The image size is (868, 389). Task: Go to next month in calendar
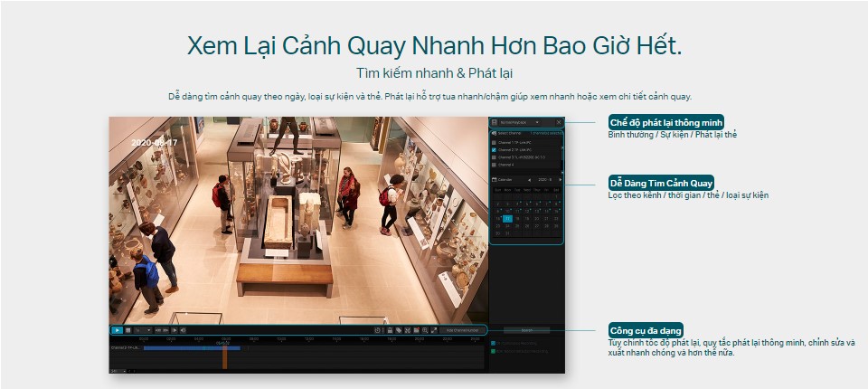(560, 180)
